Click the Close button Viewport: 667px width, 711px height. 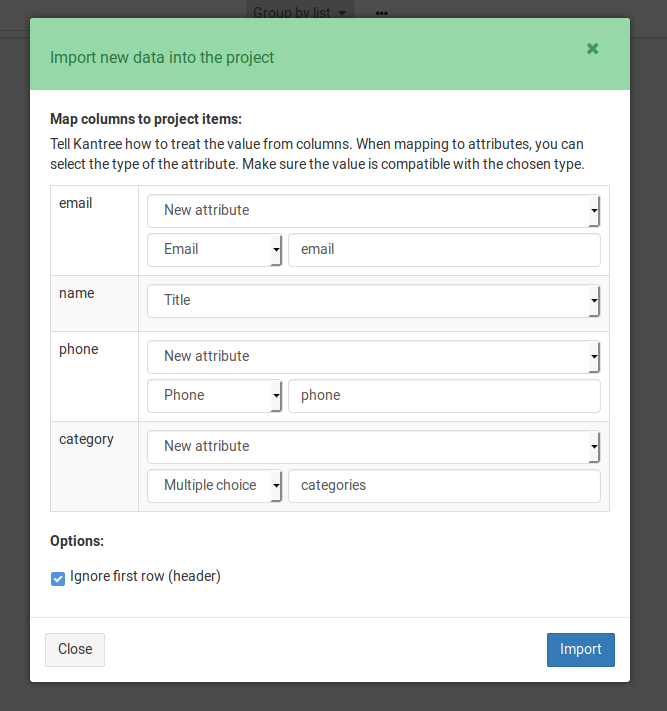[75, 649]
